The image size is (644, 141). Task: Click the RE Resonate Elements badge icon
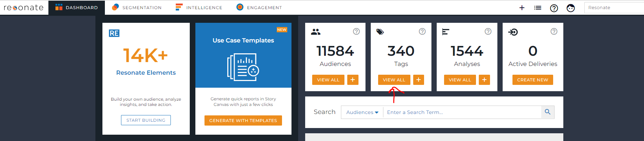tap(114, 33)
